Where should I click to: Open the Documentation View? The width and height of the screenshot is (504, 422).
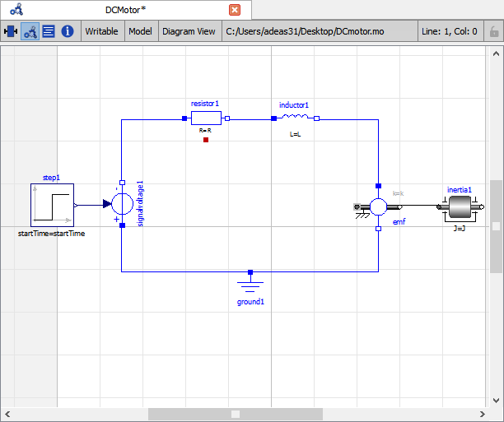[68, 31]
